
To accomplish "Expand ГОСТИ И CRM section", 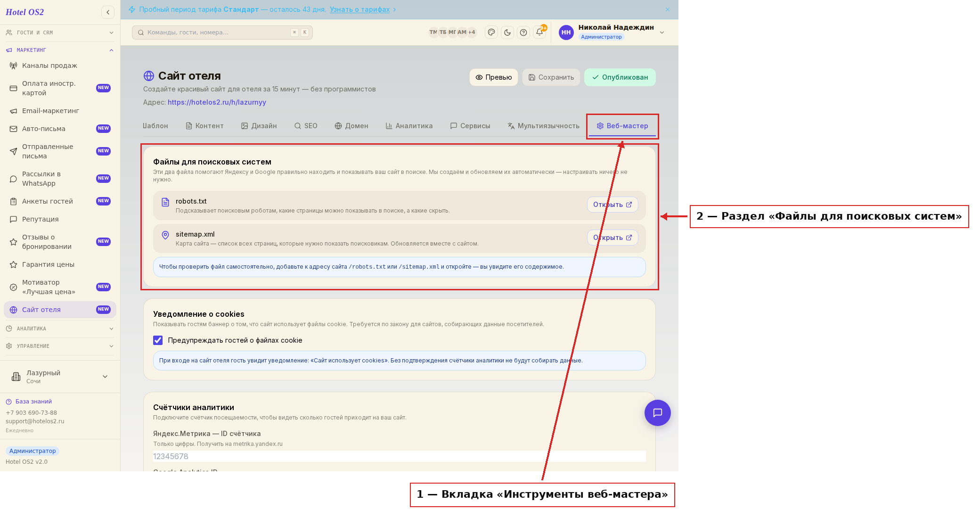I will [60, 33].
